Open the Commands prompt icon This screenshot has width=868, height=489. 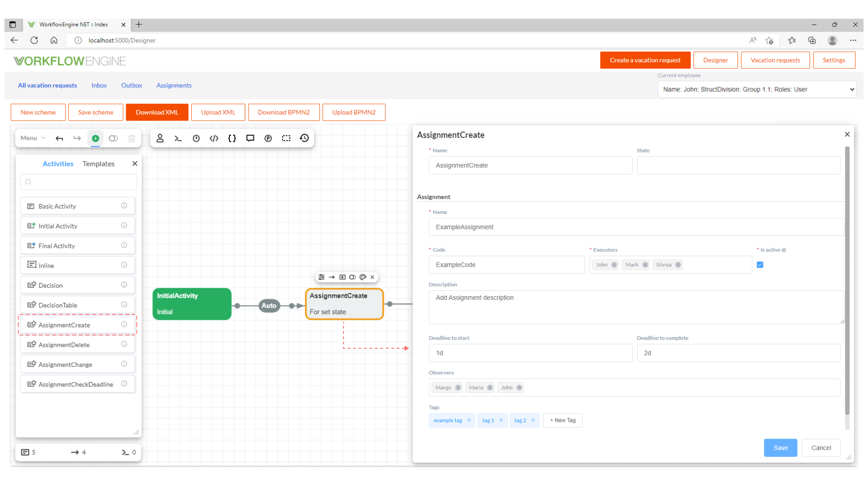tap(178, 139)
